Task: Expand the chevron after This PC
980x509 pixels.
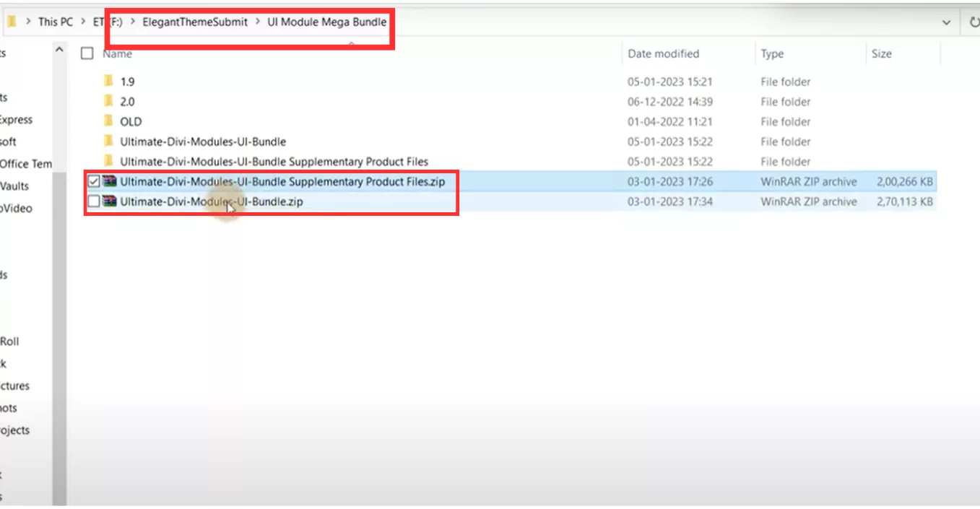Action: click(83, 22)
